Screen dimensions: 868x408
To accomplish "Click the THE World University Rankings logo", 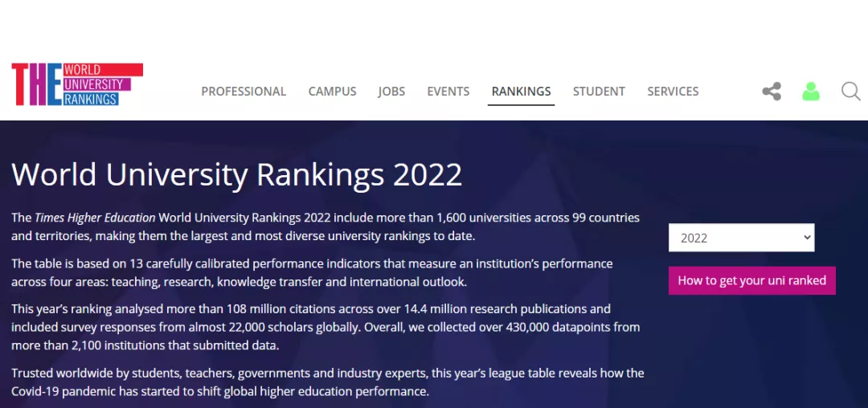I will 77,84.
